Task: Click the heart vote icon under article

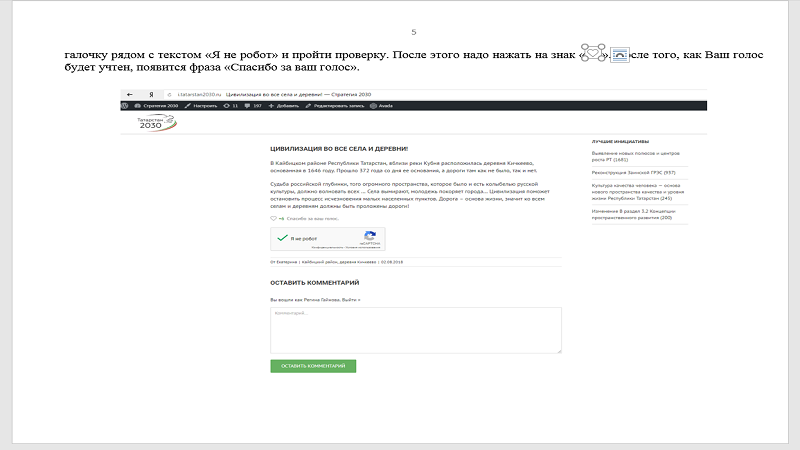Action: (x=273, y=217)
